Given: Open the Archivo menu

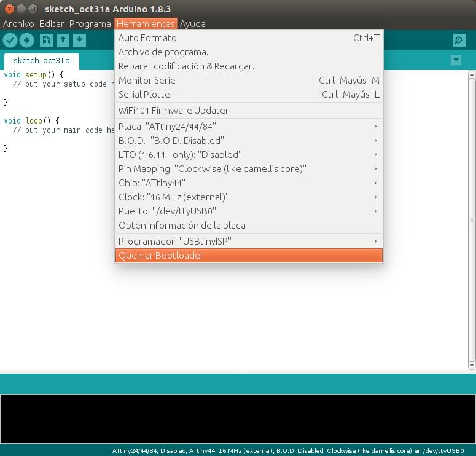Looking at the screenshot, I should (18, 24).
